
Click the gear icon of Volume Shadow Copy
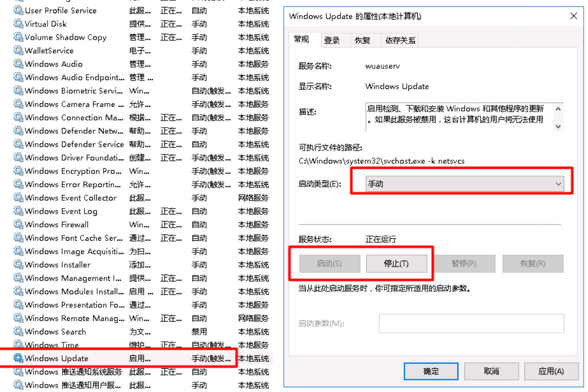pos(18,37)
